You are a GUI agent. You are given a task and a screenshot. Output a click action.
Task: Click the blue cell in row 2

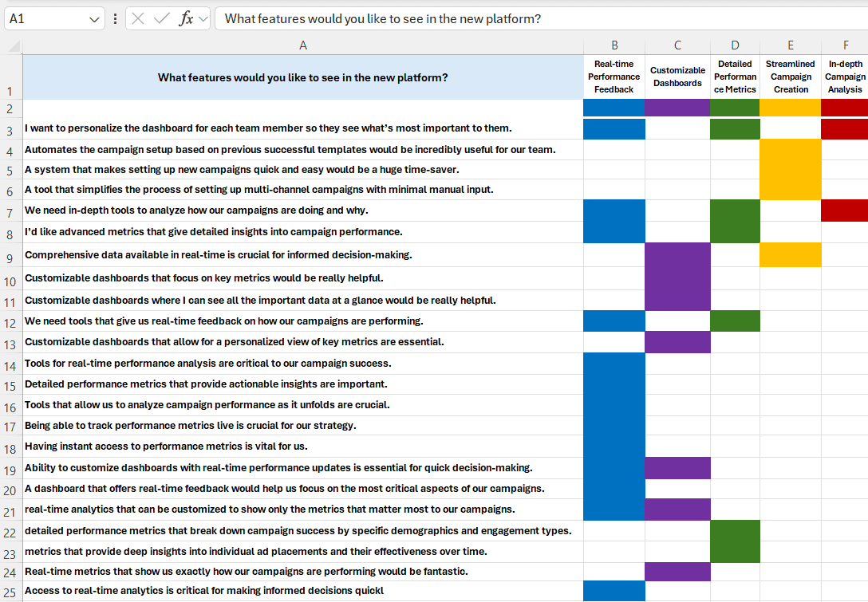pos(614,108)
